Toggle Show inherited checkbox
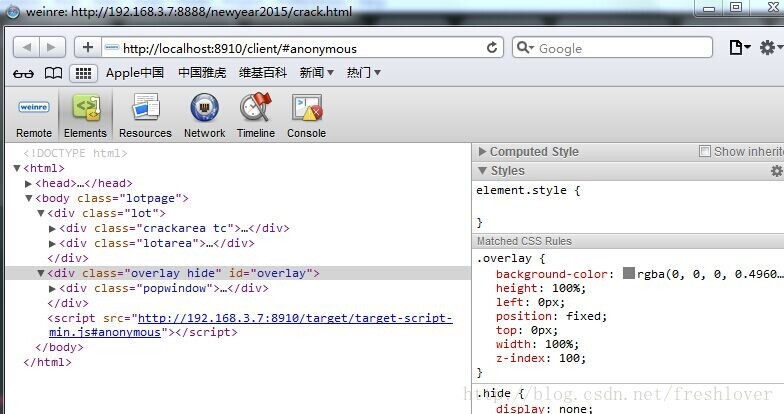The height and width of the screenshot is (414, 784). tap(704, 151)
